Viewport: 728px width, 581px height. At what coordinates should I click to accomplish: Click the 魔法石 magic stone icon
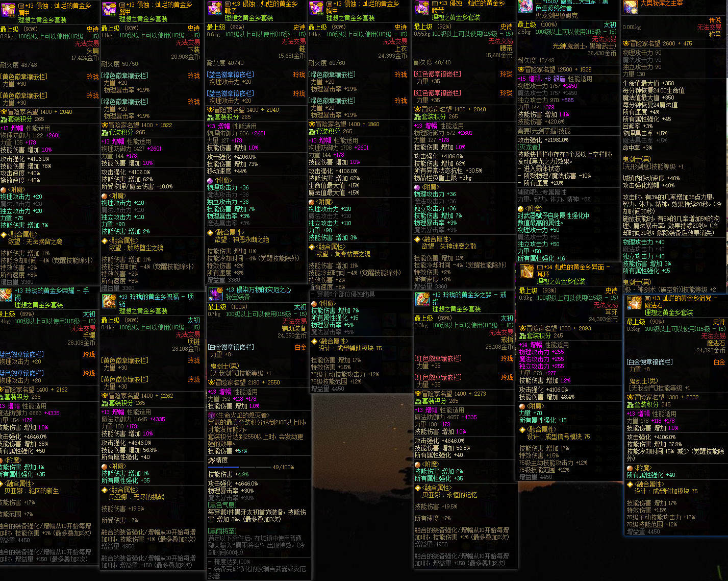pyautogui.click(x=635, y=303)
